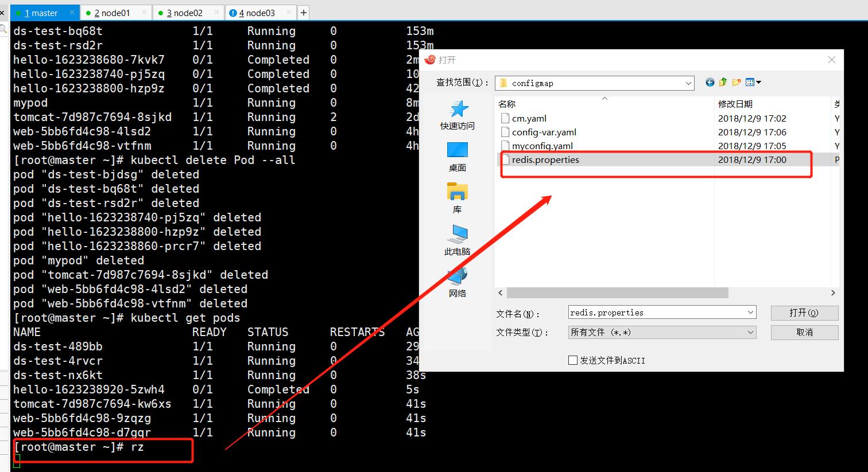The height and width of the screenshot is (472, 868).
Task: Click Completed status of hello-1623238680-7kvk7
Action: tap(278, 60)
